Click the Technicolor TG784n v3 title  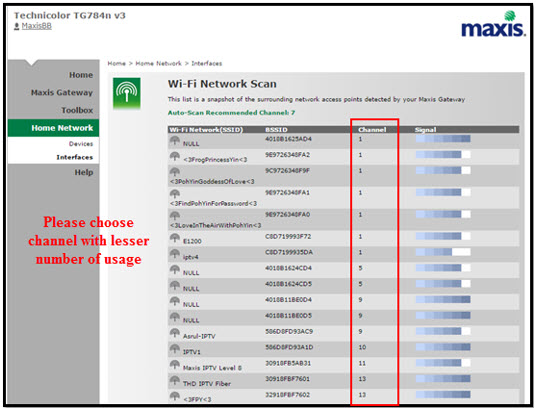70,15
